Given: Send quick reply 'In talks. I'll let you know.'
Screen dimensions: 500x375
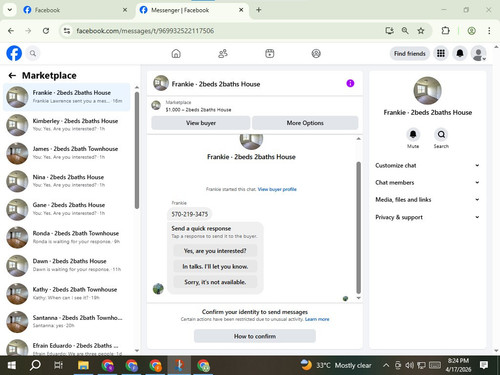Looking at the screenshot, I should click(215, 266).
